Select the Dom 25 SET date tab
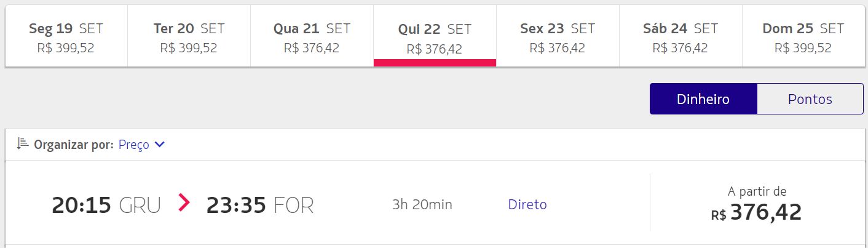 (x=803, y=36)
